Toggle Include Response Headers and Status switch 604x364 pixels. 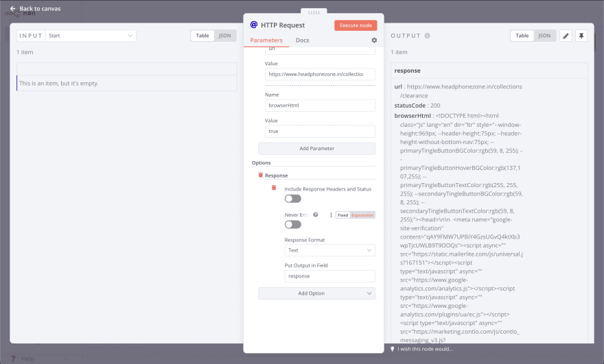[x=293, y=199]
